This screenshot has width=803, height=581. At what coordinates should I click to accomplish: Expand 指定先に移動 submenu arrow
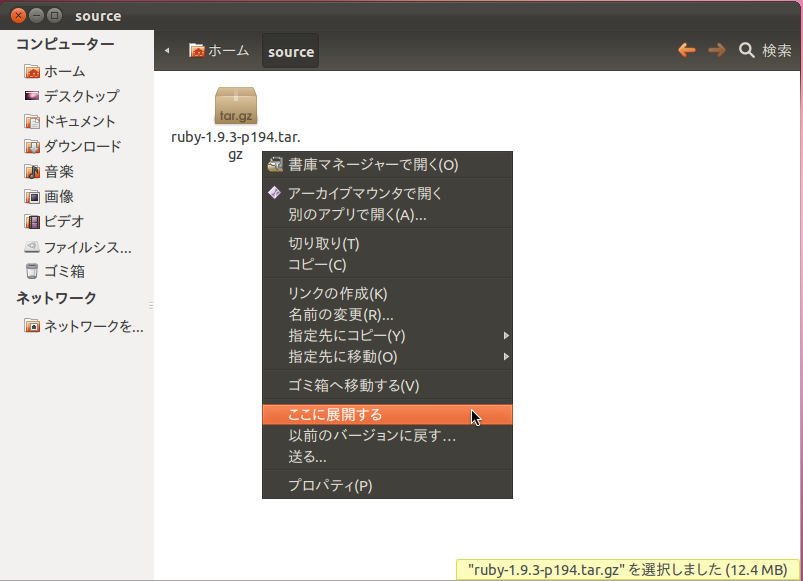(x=506, y=357)
